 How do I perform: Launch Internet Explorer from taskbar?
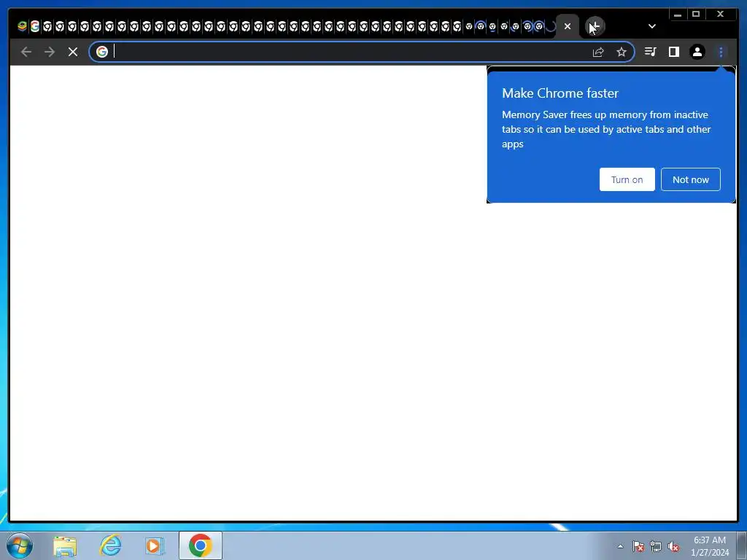(110, 546)
